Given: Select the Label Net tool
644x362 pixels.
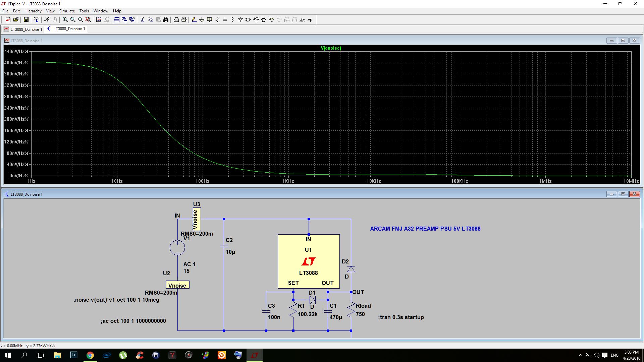Looking at the screenshot, I should [210, 20].
